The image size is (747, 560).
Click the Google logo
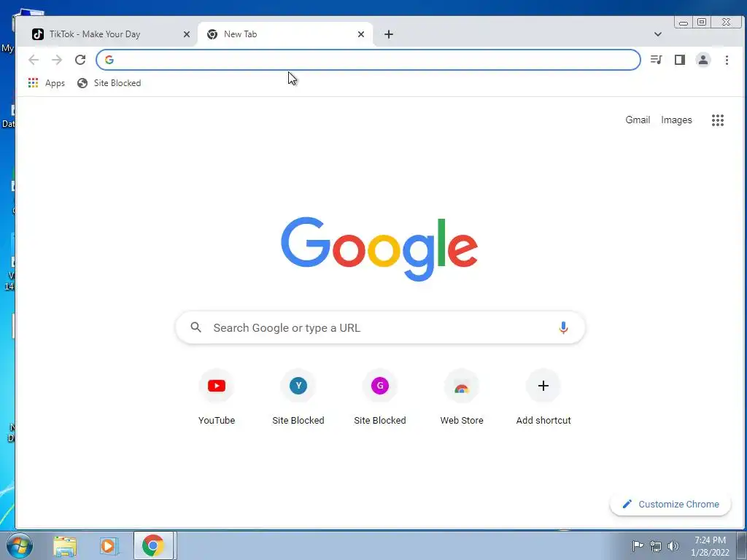[379, 249]
